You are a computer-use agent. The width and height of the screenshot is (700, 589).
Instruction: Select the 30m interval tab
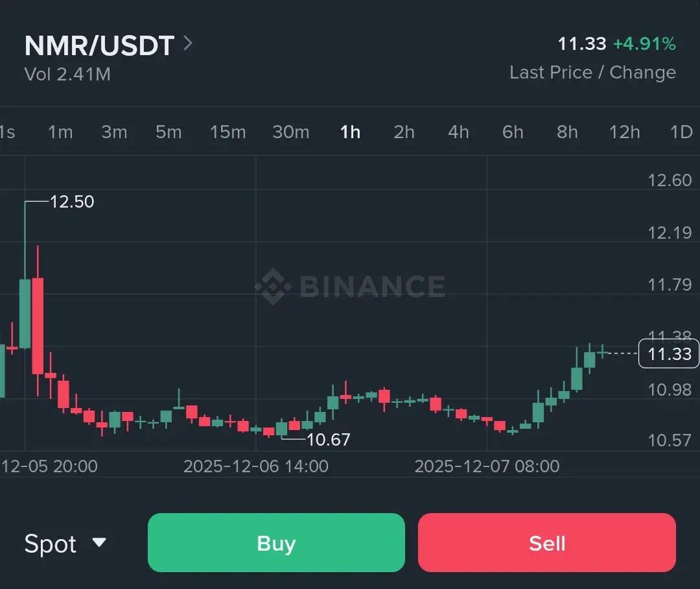tap(290, 132)
